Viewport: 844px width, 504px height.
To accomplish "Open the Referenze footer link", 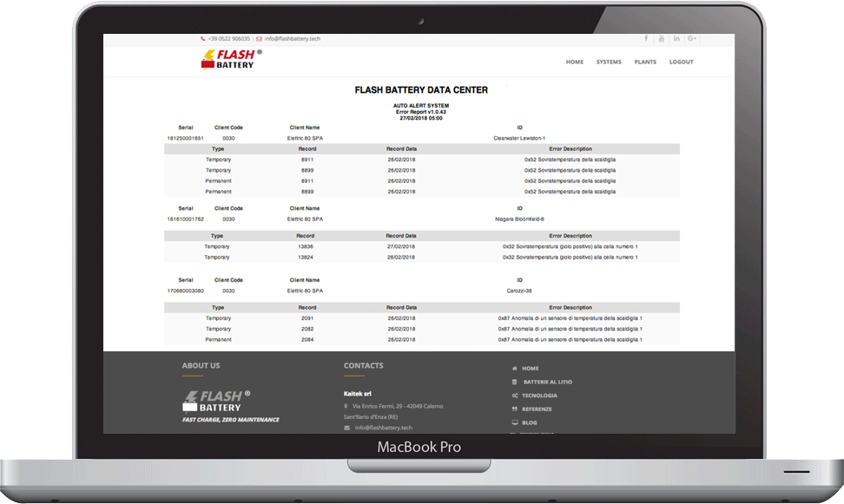I will 537,409.
